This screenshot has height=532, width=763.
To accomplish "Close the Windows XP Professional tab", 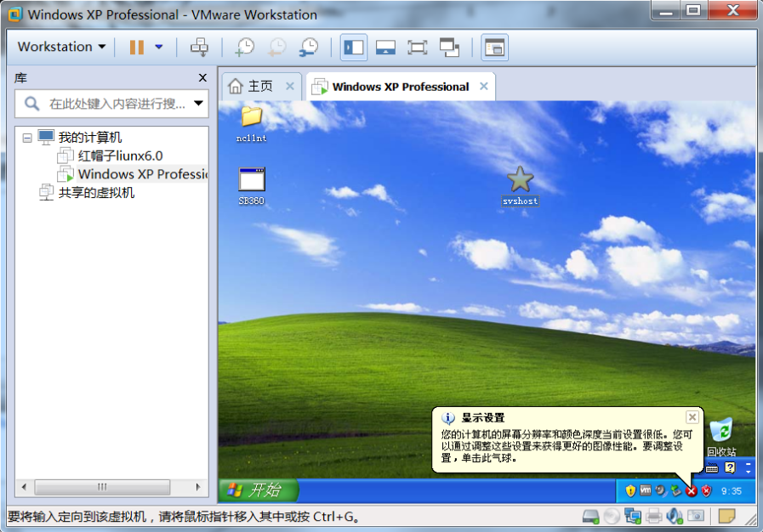I will pos(484,86).
